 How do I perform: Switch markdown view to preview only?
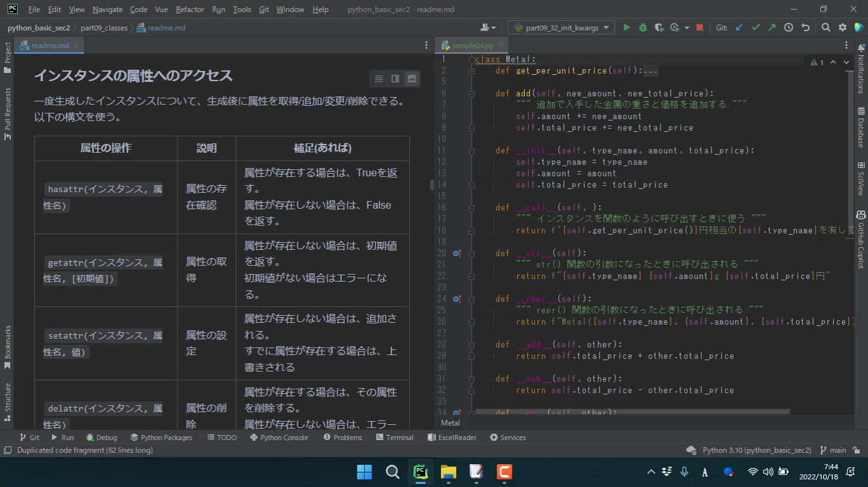point(412,79)
